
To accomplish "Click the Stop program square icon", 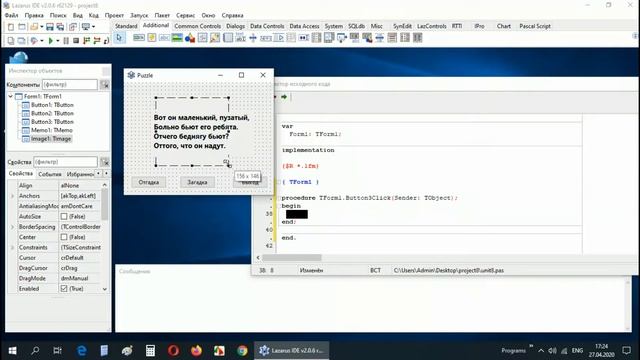I will click(76, 41).
